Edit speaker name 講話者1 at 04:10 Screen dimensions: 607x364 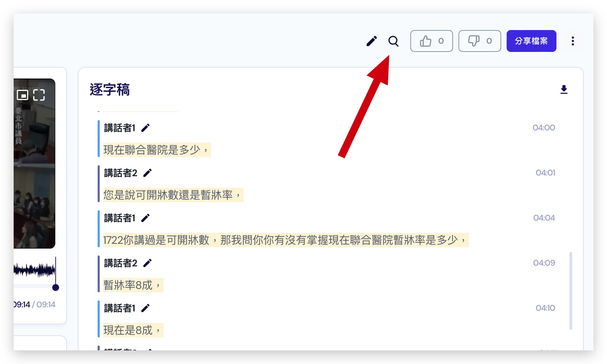point(145,308)
